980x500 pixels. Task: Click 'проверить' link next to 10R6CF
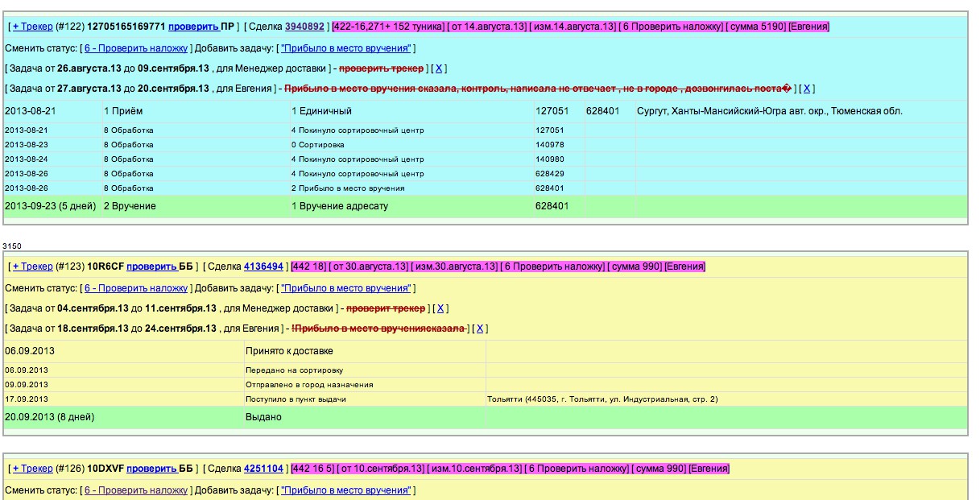coord(151,267)
